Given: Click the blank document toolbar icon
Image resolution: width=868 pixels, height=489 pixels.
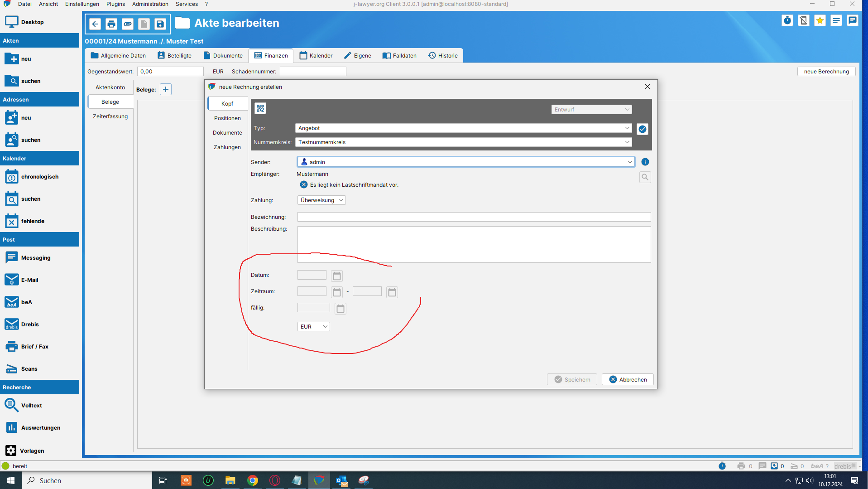Looking at the screenshot, I should click(144, 24).
